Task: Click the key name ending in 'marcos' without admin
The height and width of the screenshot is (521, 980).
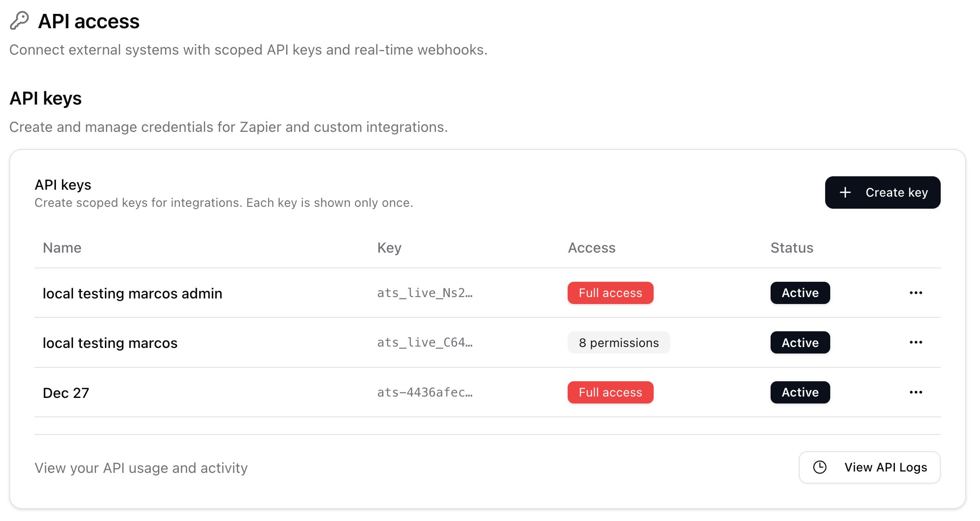Action: pyautogui.click(x=110, y=343)
